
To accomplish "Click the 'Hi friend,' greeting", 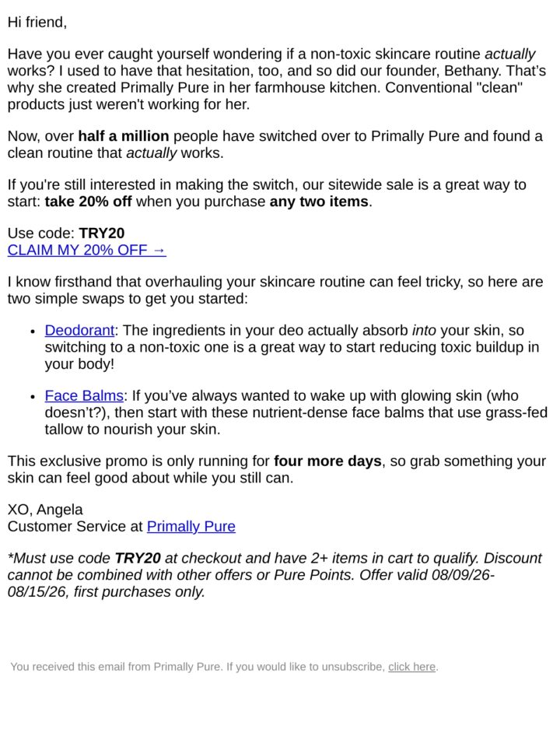I will point(37,23).
